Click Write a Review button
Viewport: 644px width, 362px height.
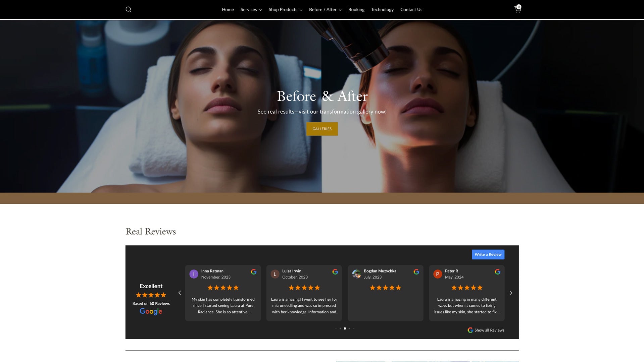(x=488, y=254)
